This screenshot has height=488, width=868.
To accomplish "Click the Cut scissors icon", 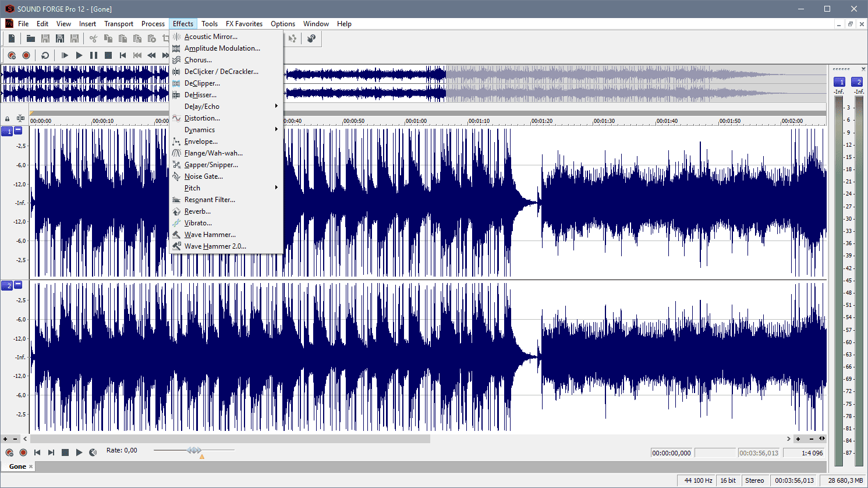I will [93, 38].
